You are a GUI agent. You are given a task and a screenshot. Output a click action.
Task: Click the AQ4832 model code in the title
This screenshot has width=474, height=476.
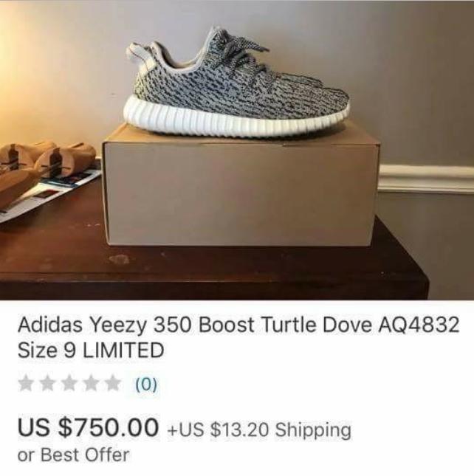tap(418, 324)
